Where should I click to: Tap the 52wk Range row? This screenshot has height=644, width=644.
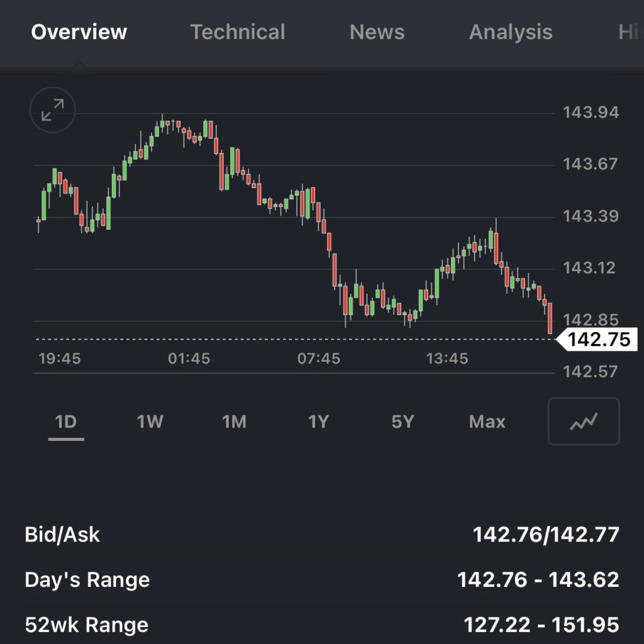pyautogui.click(x=322, y=625)
